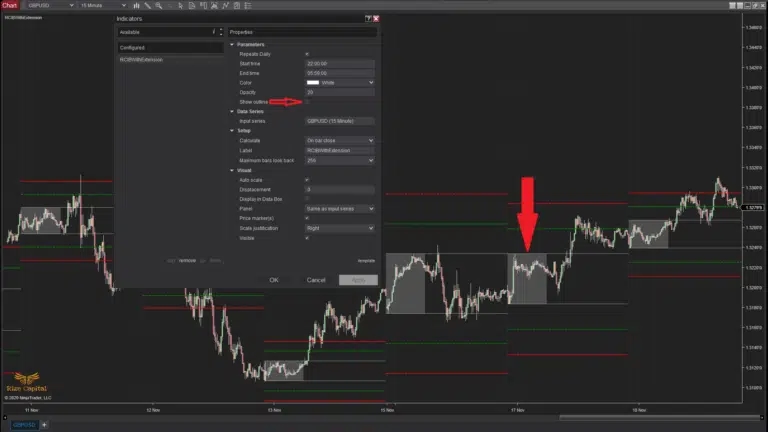Click the GBPUSD tab at bottom left
Image resolution: width=768 pixels, height=432 pixels.
coord(18,425)
